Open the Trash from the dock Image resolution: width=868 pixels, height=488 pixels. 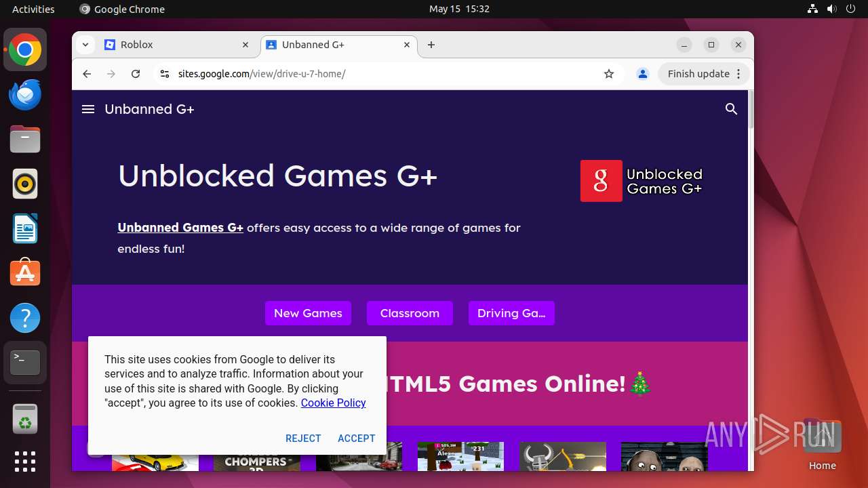click(x=25, y=418)
